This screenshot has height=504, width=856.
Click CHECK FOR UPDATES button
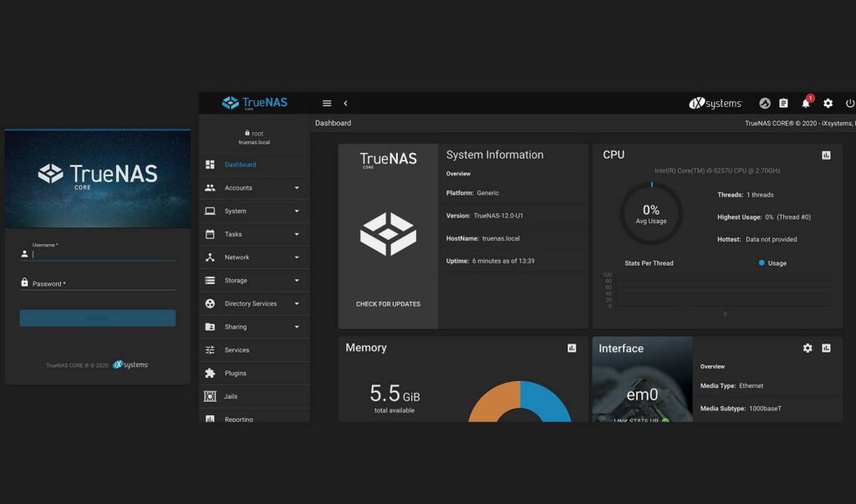[x=387, y=304]
